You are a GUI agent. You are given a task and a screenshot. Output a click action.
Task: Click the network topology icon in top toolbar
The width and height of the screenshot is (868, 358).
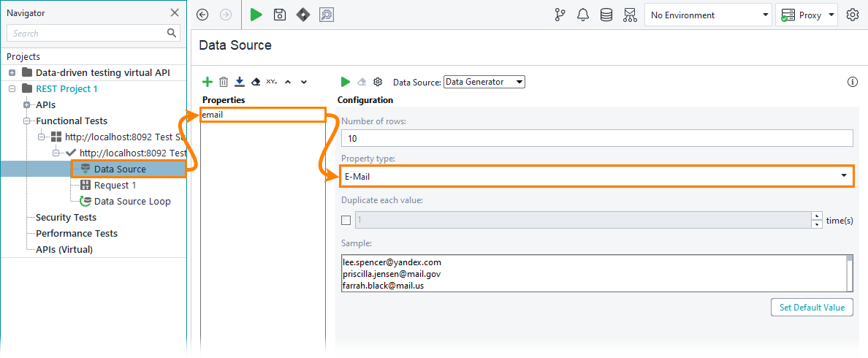tap(629, 15)
